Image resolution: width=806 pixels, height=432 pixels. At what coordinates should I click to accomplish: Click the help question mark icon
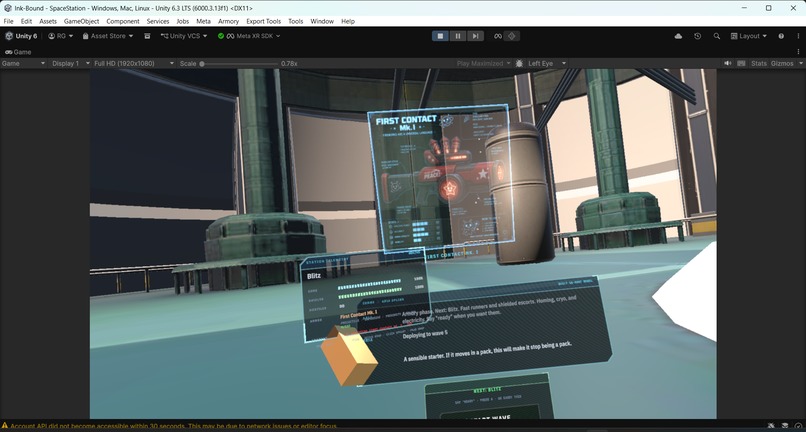point(781,36)
